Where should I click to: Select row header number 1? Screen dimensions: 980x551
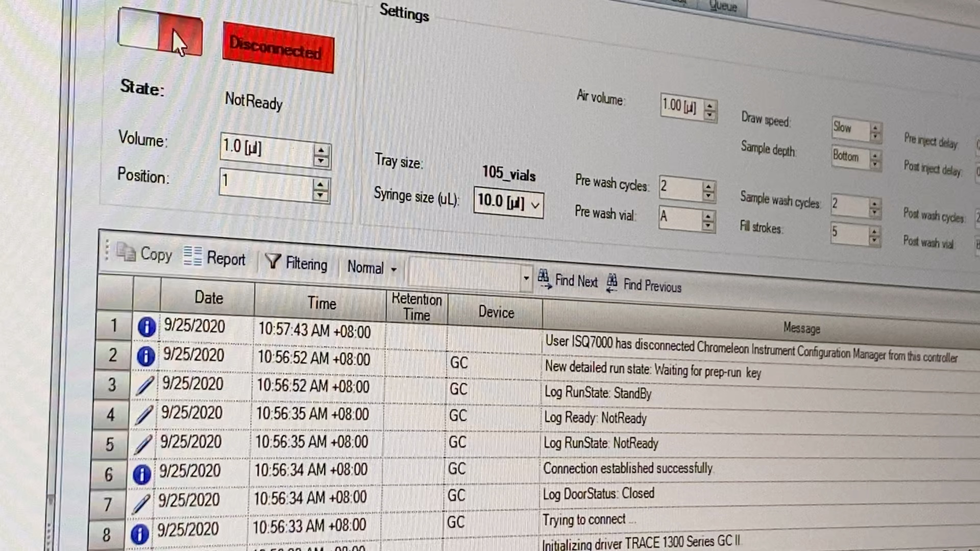114,325
